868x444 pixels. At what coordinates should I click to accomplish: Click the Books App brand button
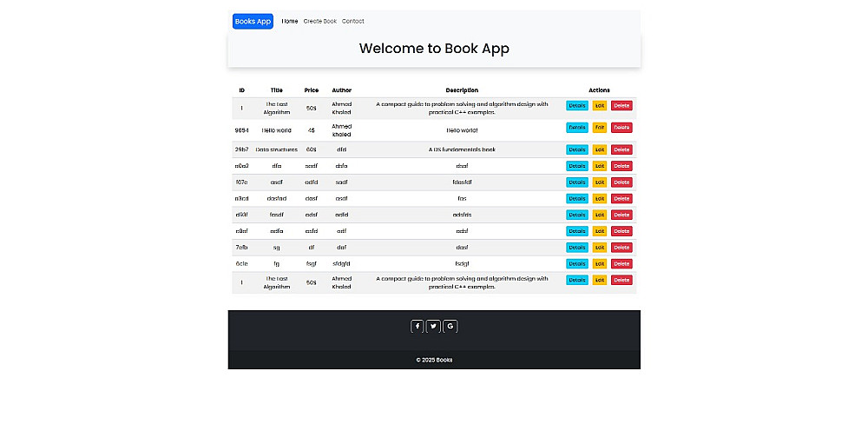tap(253, 21)
